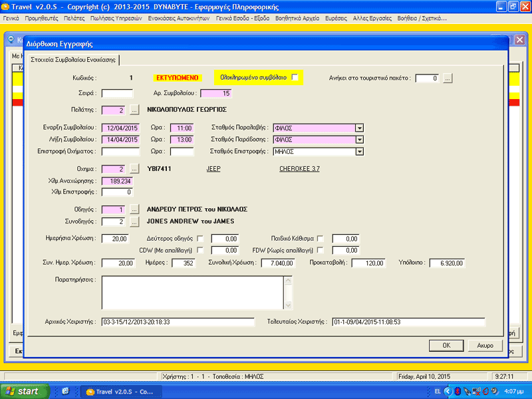Viewport: 532px width, 399px height.
Task: Click the ΕΚΤΥΠΩΜΕΝΟ status label
Action: point(178,78)
